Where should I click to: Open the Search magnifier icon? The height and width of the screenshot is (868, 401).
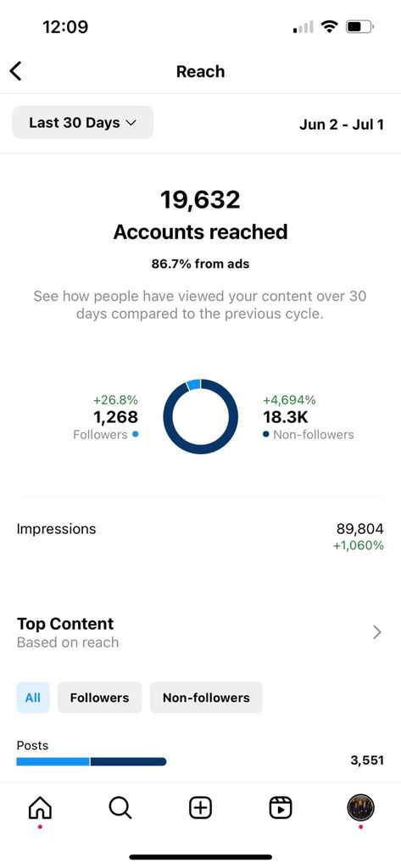click(120, 808)
